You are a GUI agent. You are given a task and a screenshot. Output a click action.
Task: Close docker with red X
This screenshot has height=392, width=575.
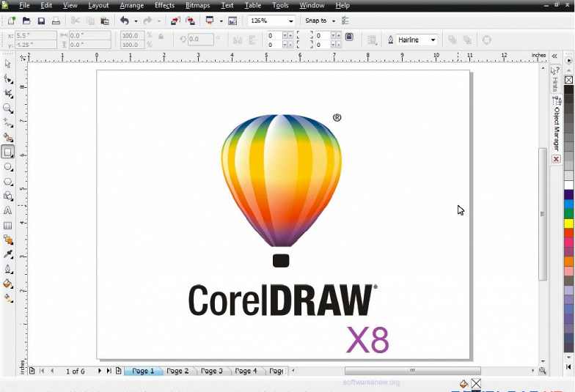click(x=556, y=159)
